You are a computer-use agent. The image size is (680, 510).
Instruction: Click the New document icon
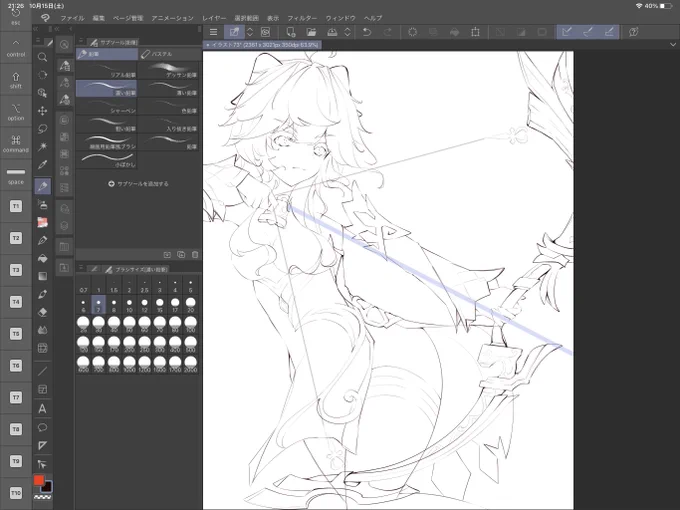[291, 32]
